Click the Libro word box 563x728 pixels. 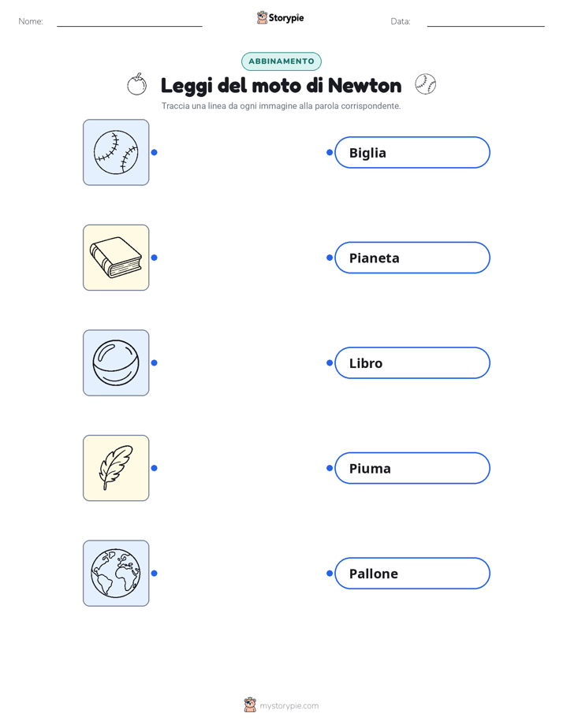[x=412, y=362]
